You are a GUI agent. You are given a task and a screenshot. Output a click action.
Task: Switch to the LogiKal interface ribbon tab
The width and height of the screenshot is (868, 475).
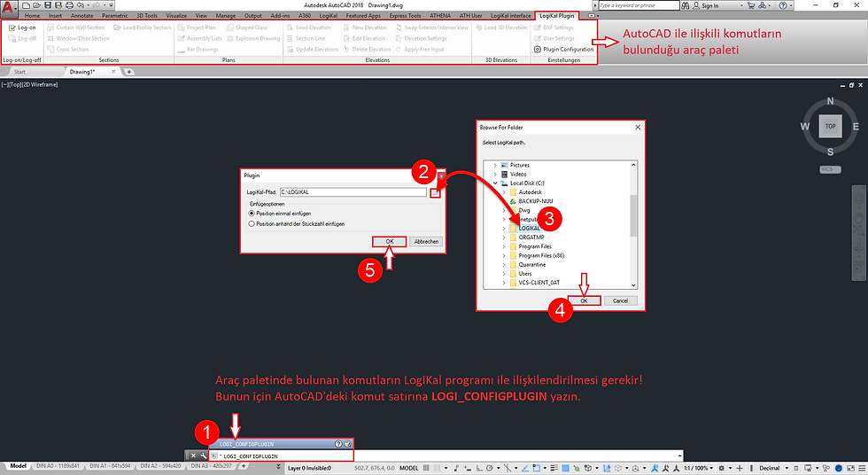click(x=510, y=16)
